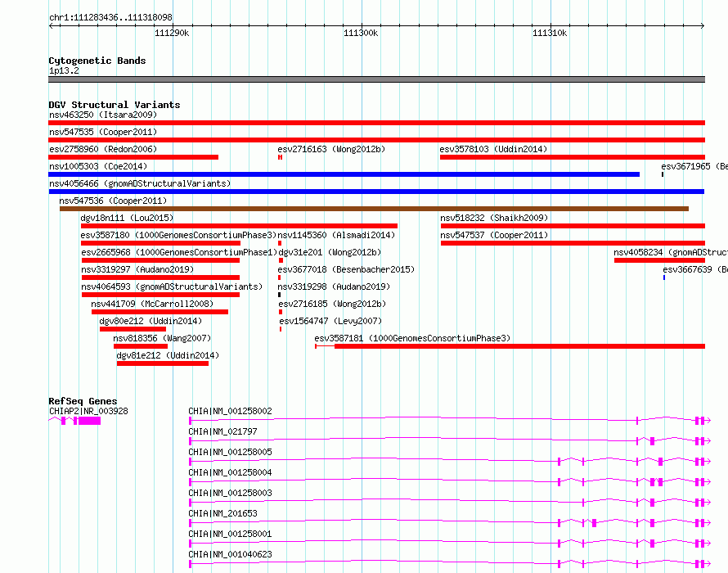This screenshot has width=728, height=573.
Task: Click the 111300k ruler position
Action: coord(361,33)
